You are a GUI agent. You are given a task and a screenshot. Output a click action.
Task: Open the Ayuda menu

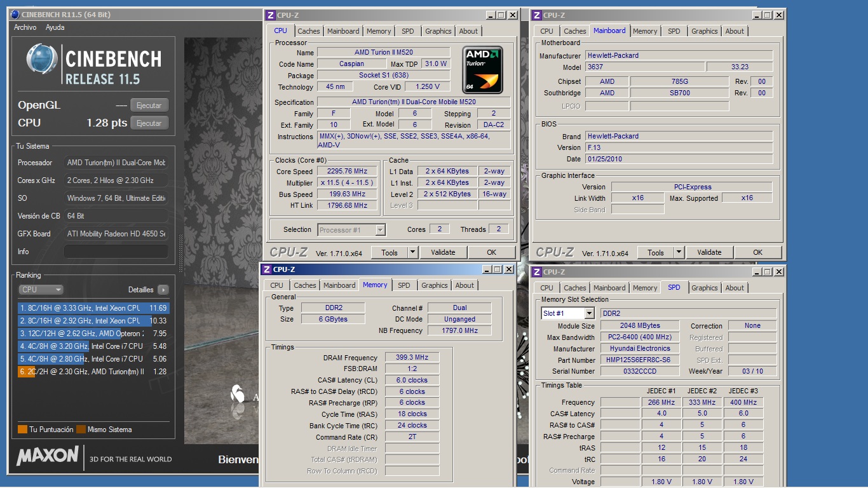(x=55, y=27)
